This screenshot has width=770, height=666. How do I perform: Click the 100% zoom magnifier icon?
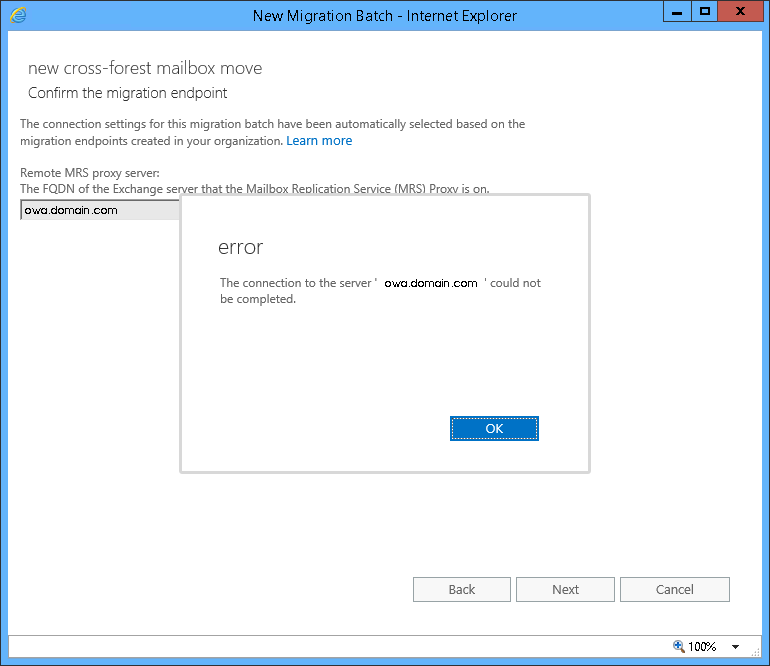679,646
